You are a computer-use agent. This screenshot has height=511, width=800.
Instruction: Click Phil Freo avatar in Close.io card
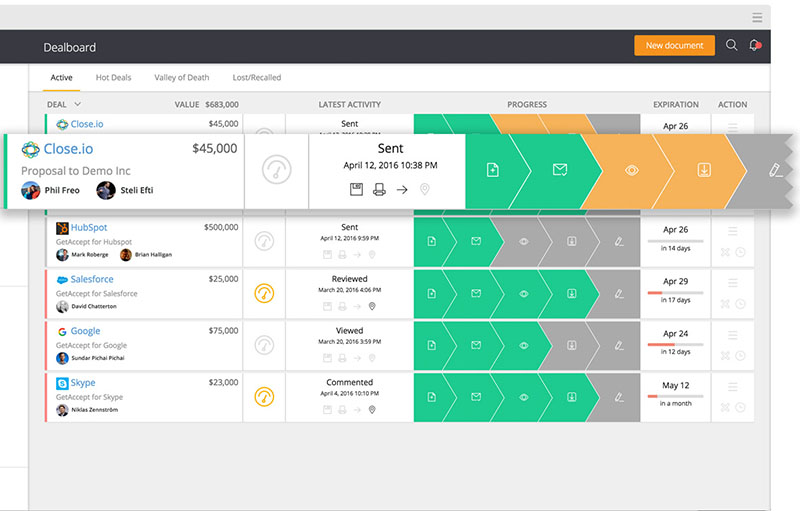coord(31,190)
